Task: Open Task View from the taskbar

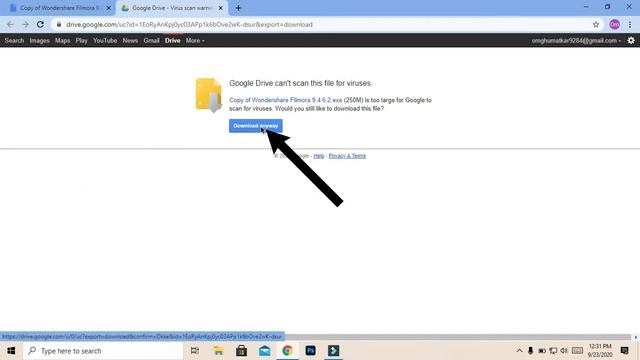Action: tap(195, 351)
